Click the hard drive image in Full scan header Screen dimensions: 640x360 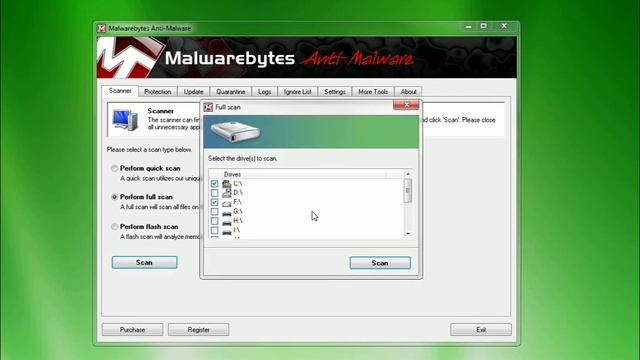(235, 131)
